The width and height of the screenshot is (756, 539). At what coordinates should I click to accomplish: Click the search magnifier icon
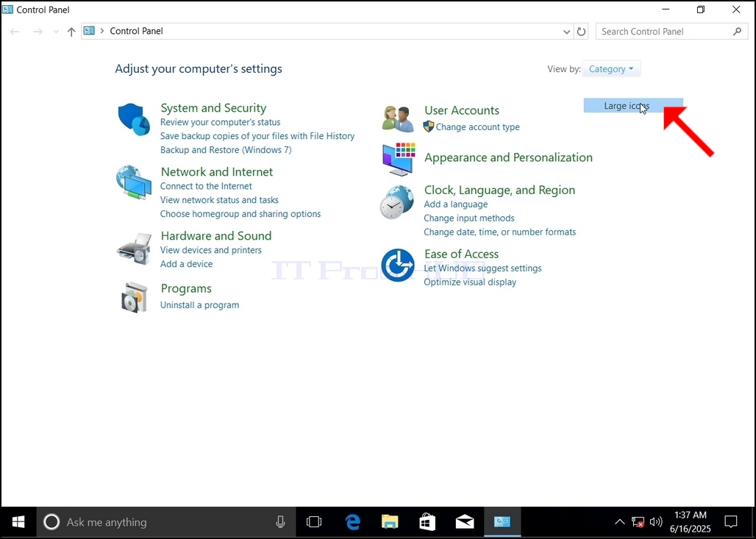pos(737,32)
